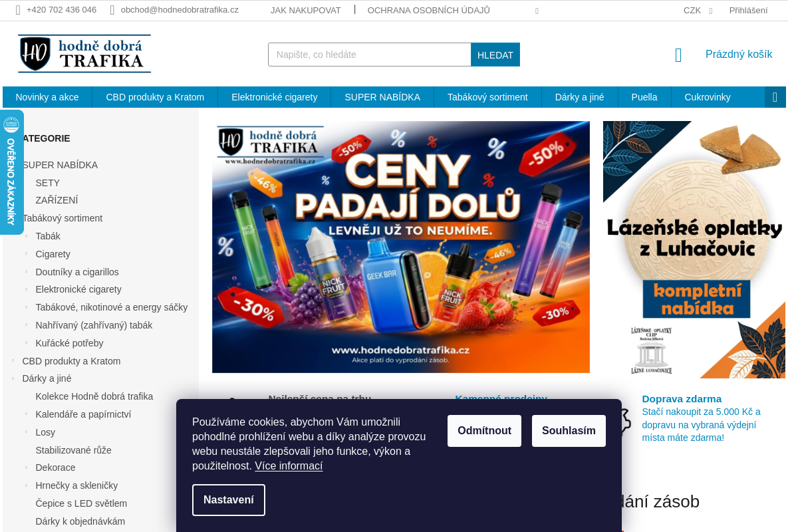Expand Kalendáře a papírnictví subcategory
The height and width of the screenshot is (532, 798).
click(x=27, y=414)
